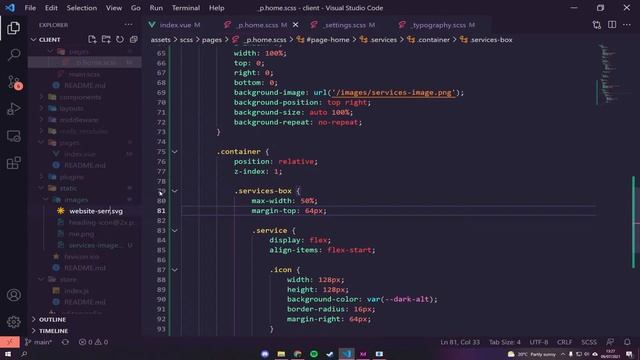Click the main* branch in status bar

pyautogui.click(x=38, y=342)
